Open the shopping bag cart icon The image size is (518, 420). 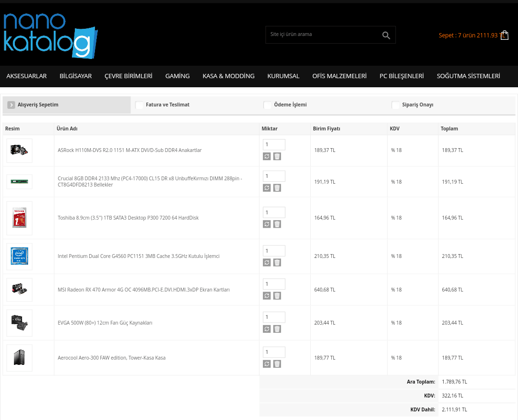(505, 35)
